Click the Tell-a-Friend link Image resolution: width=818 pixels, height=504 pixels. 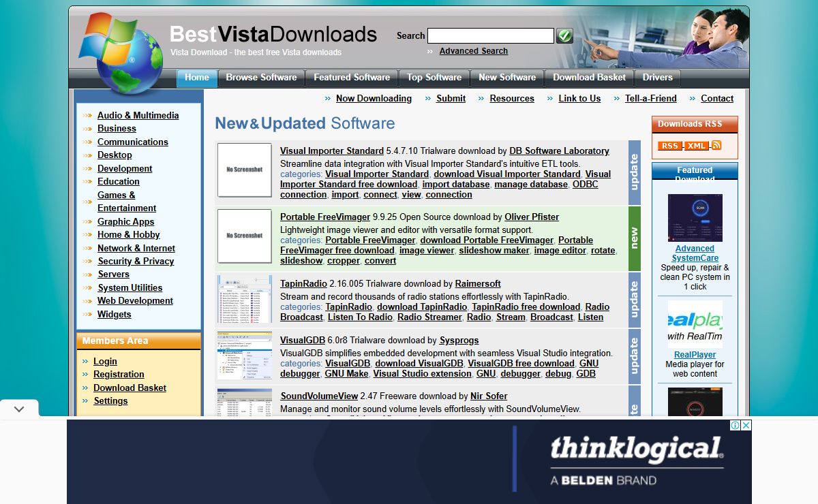pyautogui.click(x=651, y=99)
